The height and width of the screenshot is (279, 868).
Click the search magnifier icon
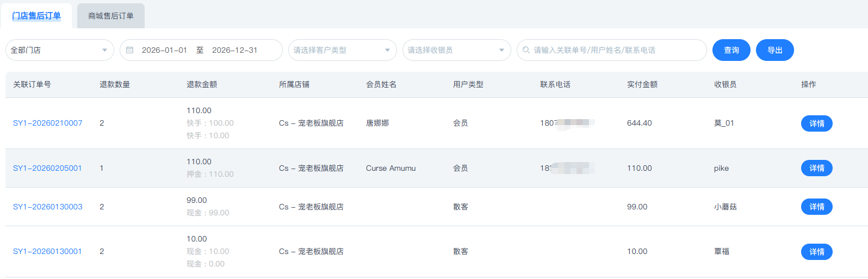526,50
